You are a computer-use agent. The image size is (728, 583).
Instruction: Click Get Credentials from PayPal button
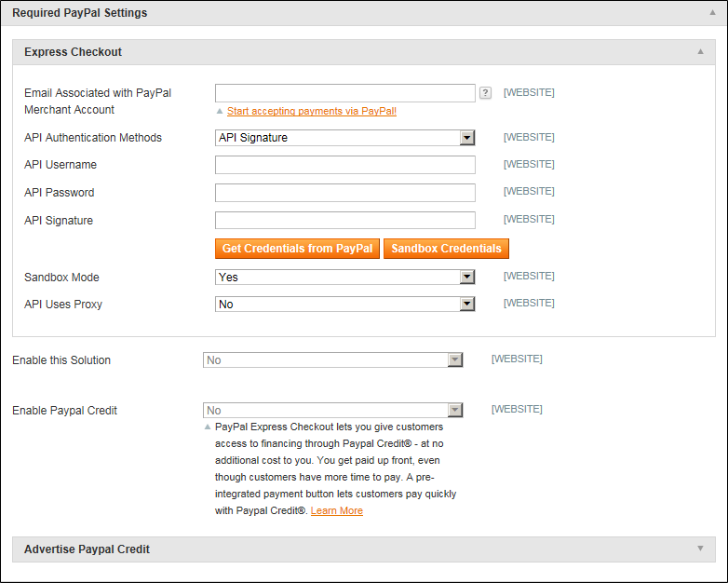coord(297,249)
